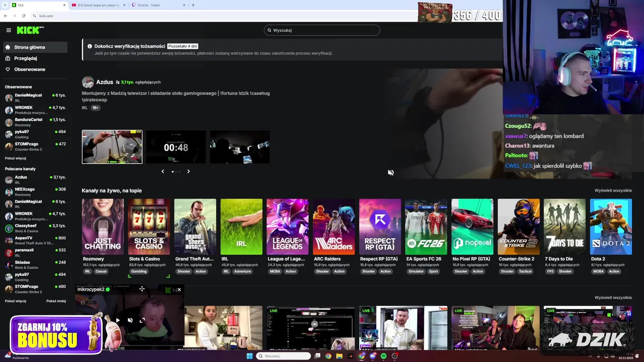Open Obserwowane in the sidebar menu
The width and height of the screenshot is (644, 362).
pos(34,69)
